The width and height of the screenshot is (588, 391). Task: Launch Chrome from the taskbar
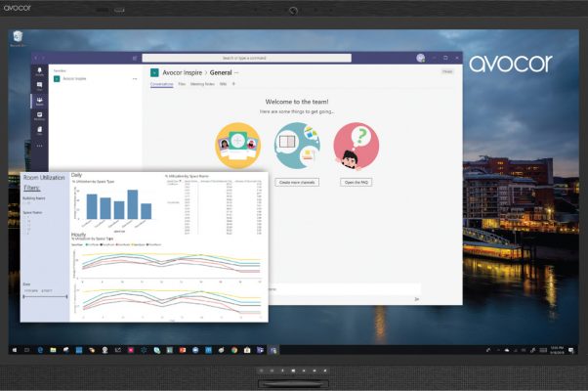234,350
